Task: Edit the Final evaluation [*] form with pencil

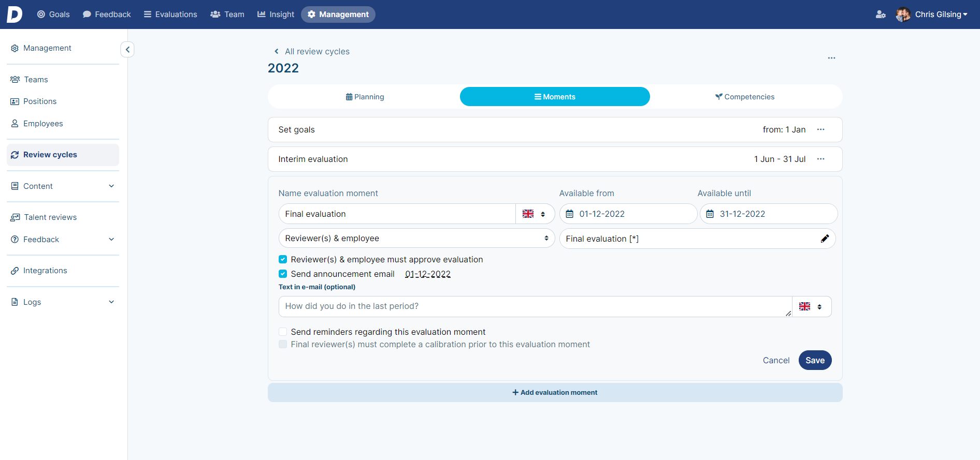Action: point(825,239)
